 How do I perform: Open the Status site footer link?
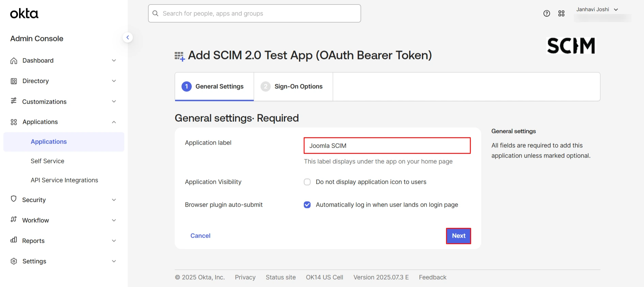pyautogui.click(x=281, y=277)
